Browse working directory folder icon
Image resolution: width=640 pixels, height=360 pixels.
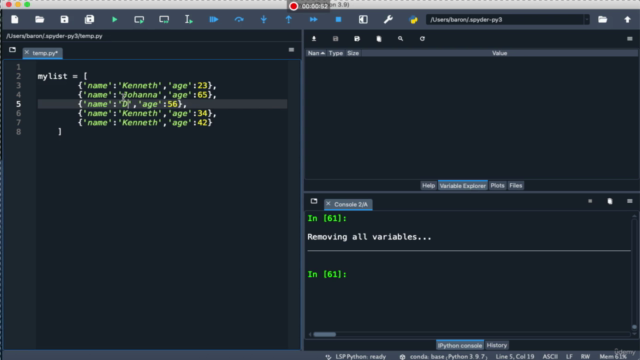coord(602,19)
